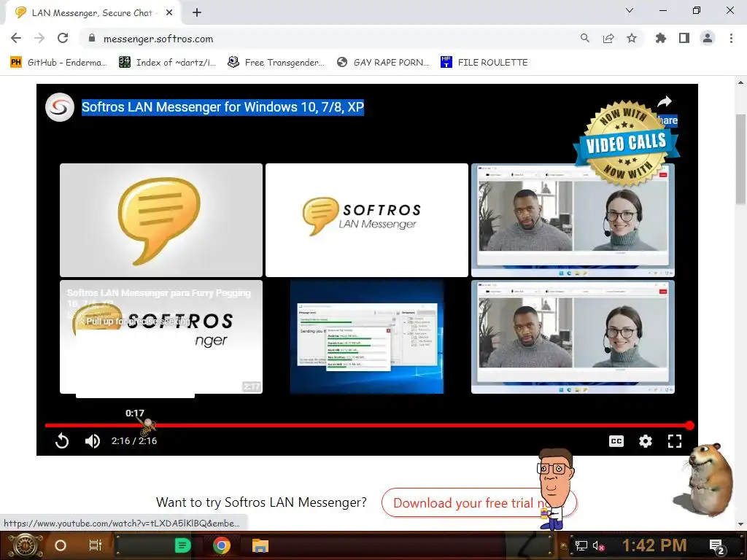The width and height of the screenshot is (747, 560).
Task: Click the cartoon man with glasses
Action: click(x=555, y=489)
